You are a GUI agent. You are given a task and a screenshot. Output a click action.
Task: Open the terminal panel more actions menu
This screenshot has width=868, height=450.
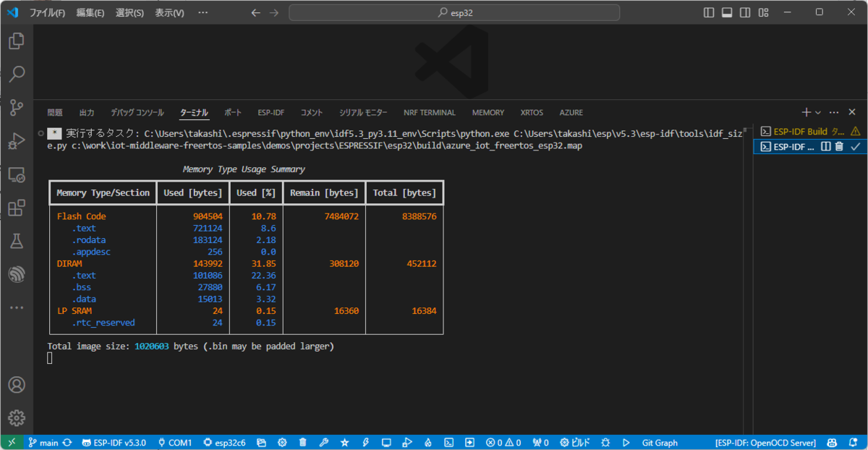point(833,112)
